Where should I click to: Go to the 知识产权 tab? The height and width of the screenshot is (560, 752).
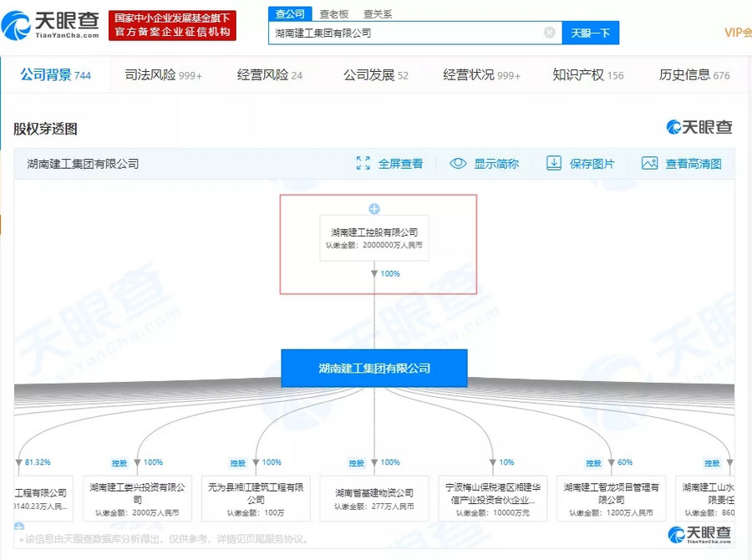(587, 75)
